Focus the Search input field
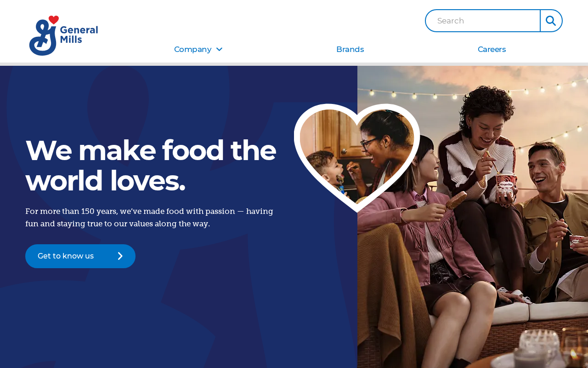 tap(483, 21)
